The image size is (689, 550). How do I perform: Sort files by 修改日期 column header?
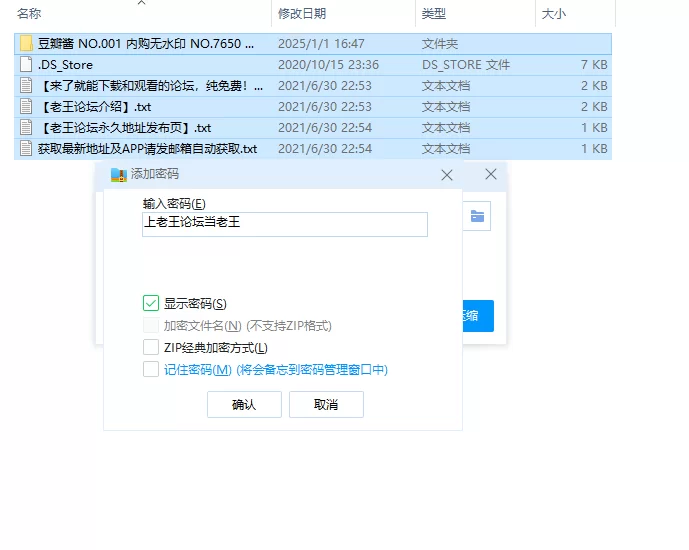tap(300, 14)
